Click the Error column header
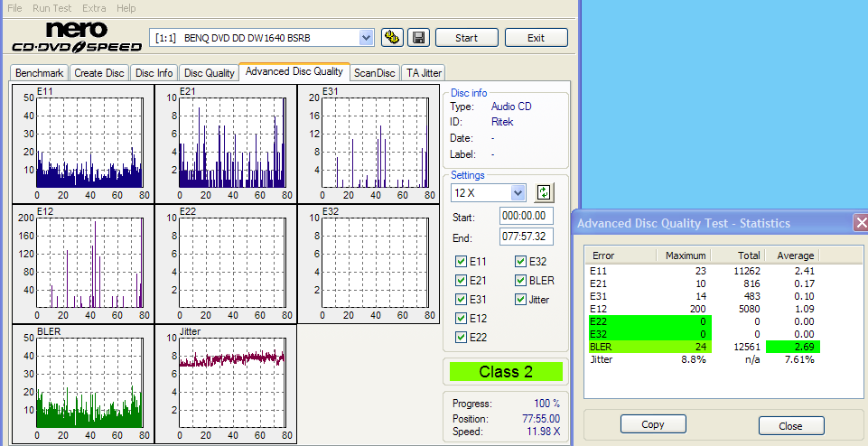Viewport: 868px width, 446px height. 621,256
